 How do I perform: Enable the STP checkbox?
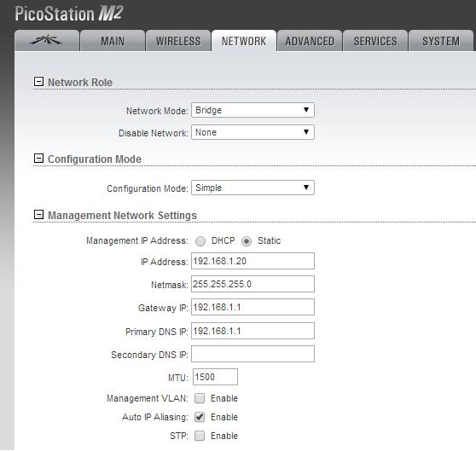click(200, 436)
